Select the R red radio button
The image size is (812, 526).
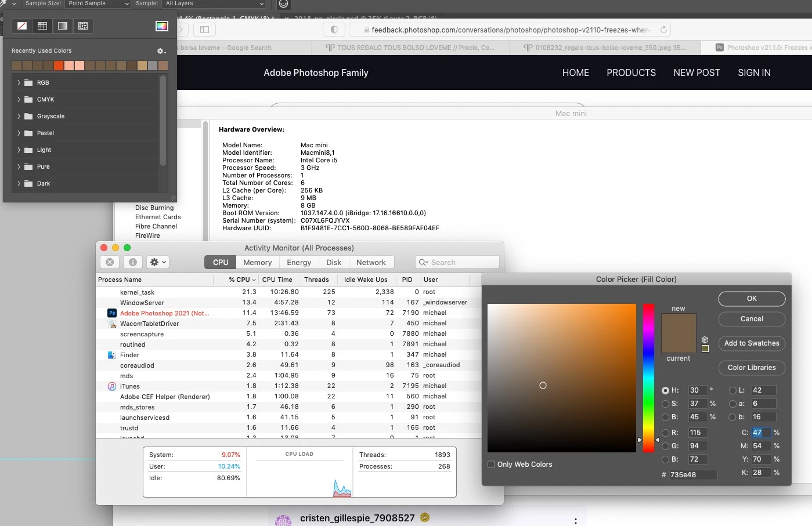tap(665, 433)
